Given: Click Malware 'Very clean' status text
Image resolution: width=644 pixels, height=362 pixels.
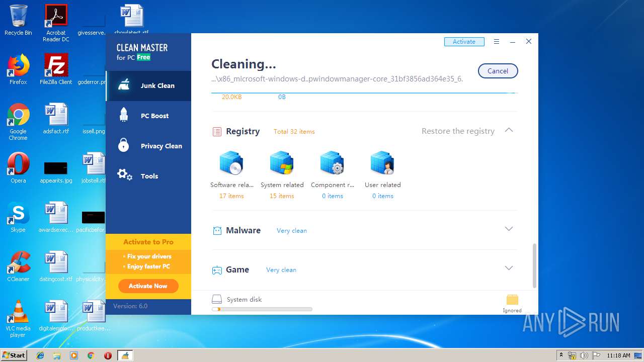Looking at the screenshot, I should click(292, 231).
